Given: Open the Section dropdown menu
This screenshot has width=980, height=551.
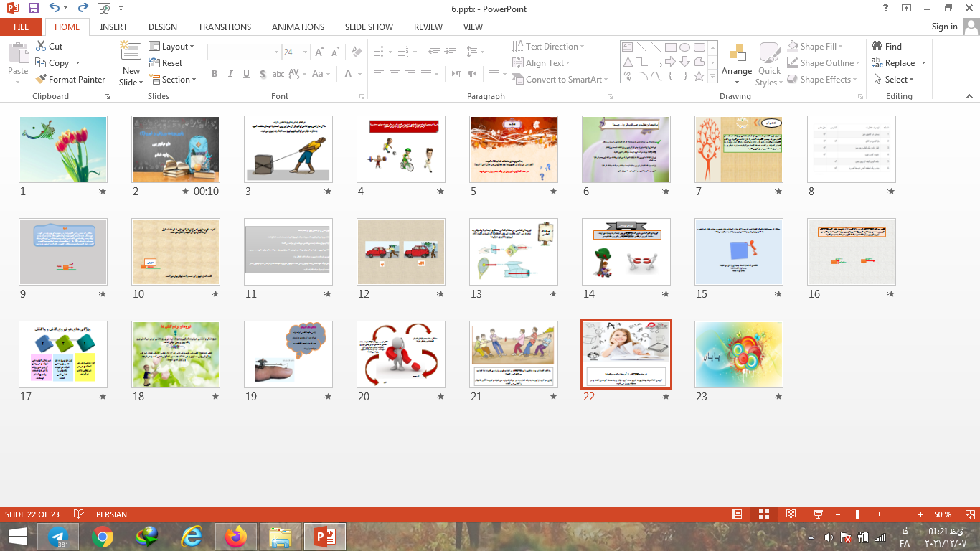Looking at the screenshot, I should click(173, 80).
